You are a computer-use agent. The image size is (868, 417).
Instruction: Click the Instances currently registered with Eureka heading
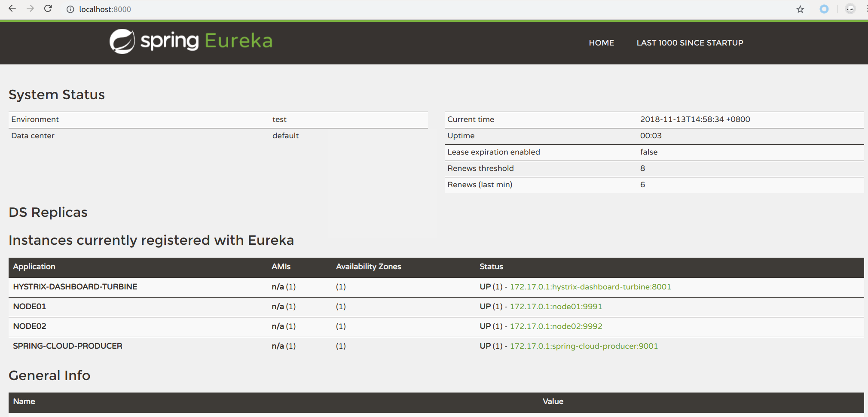151,240
